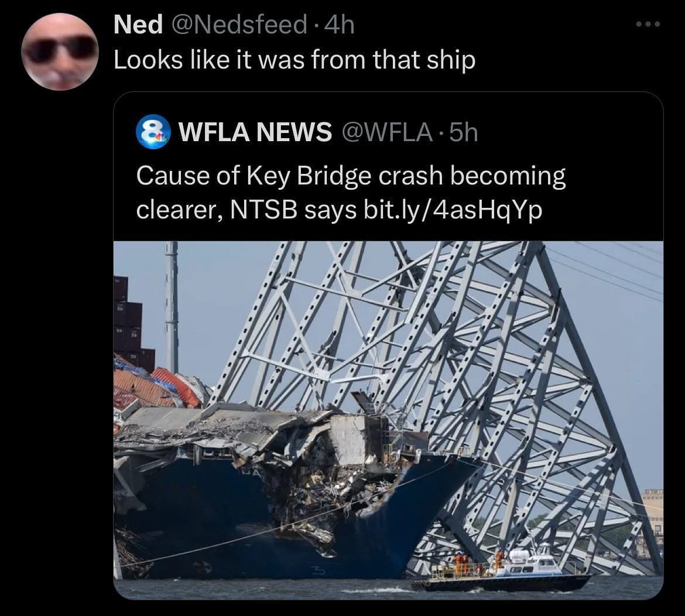
Task: Click the WFLA News channel 8 logo
Action: tap(152, 132)
